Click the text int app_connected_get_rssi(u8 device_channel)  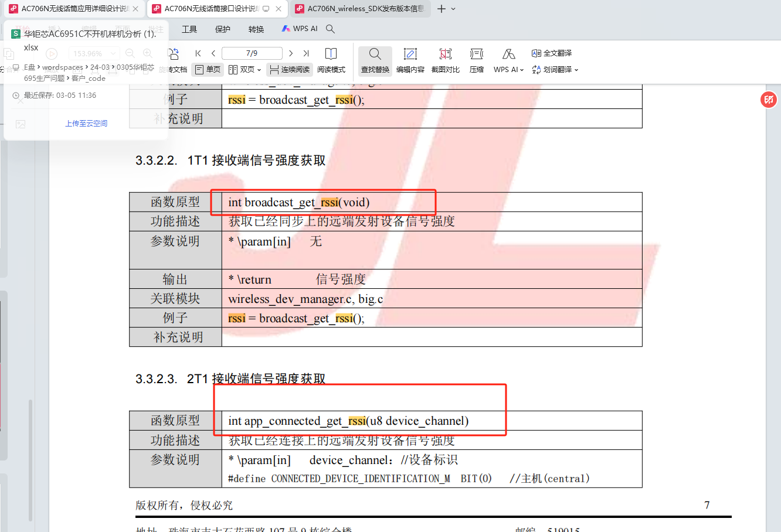(x=348, y=421)
